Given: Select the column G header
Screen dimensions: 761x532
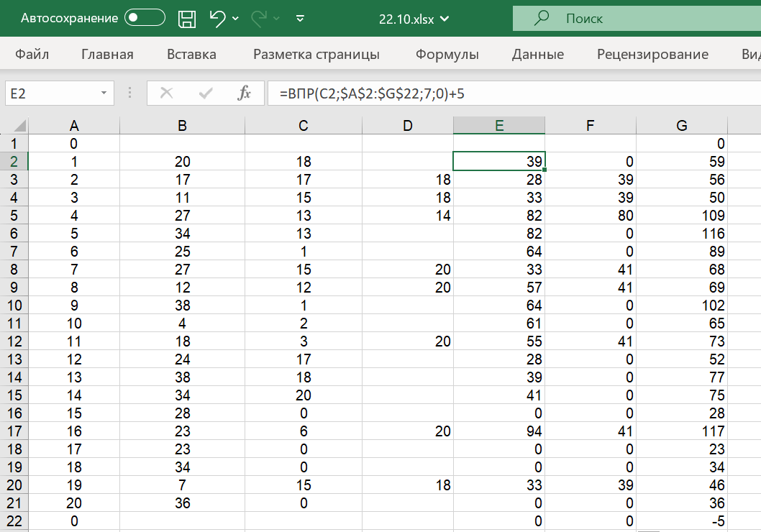Looking at the screenshot, I should click(x=681, y=126).
